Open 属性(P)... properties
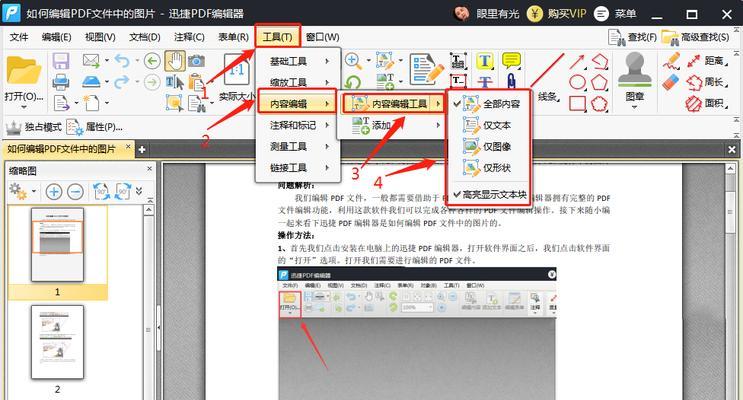Screen dimensions: 743x400 pos(95,127)
